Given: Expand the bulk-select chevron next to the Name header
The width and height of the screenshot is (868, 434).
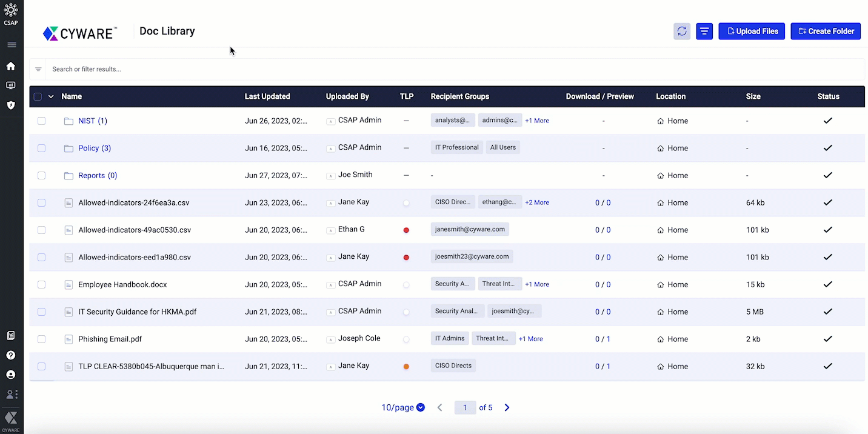Looking at the screenshot, I should tap(51, 96).
